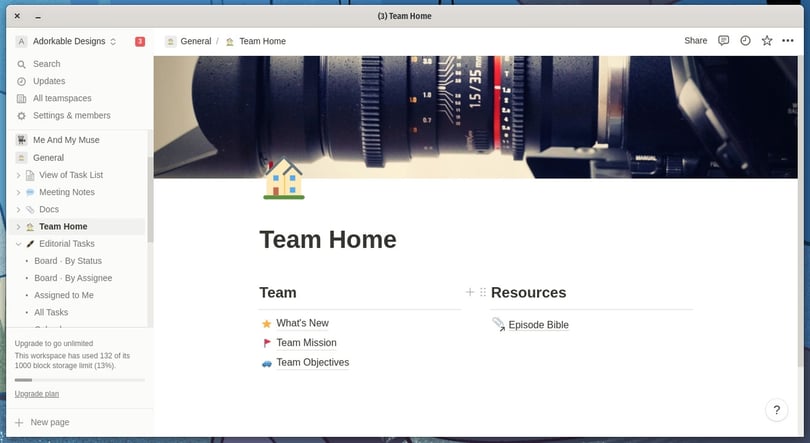The image size is (810, 443).
Task: Click the plus icon beside Resources
Action: tap(470, 292)
